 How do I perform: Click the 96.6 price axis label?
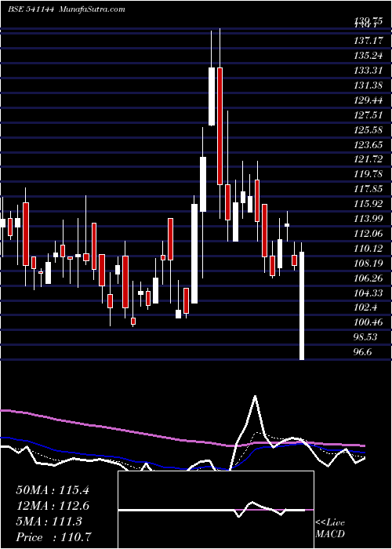[362, 353]
